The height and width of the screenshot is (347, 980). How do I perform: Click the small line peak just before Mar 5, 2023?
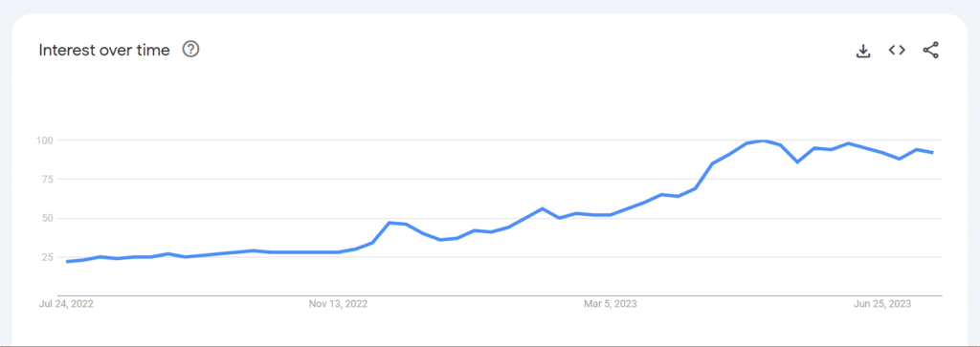[x=543, y=208]
